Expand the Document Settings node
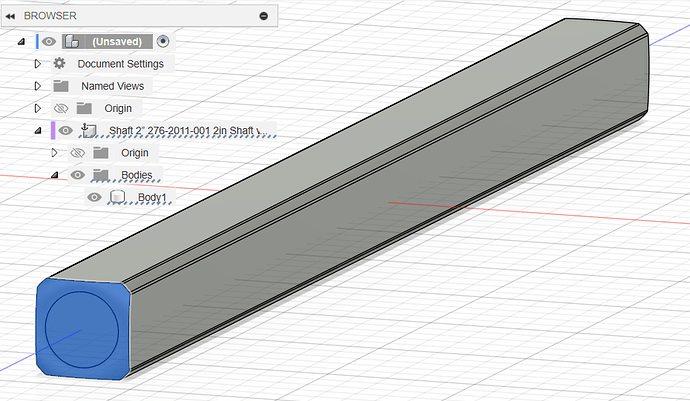 point(38,64)
